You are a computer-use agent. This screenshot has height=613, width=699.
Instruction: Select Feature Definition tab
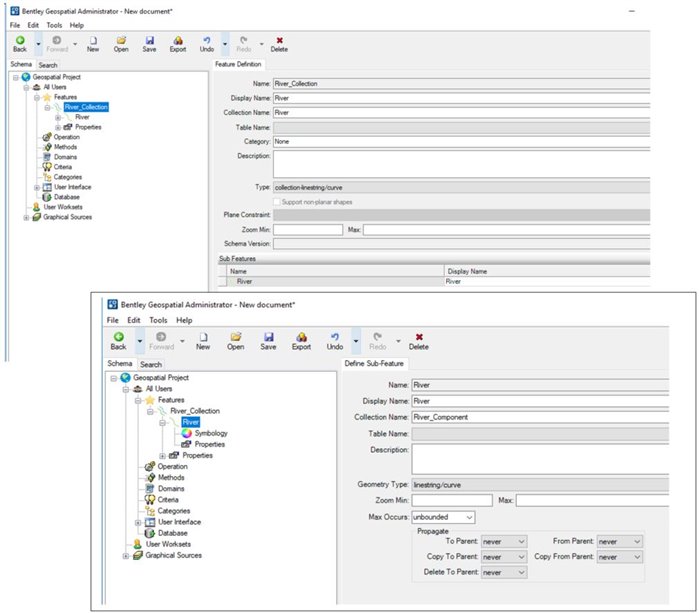click(x=238, y=64)
